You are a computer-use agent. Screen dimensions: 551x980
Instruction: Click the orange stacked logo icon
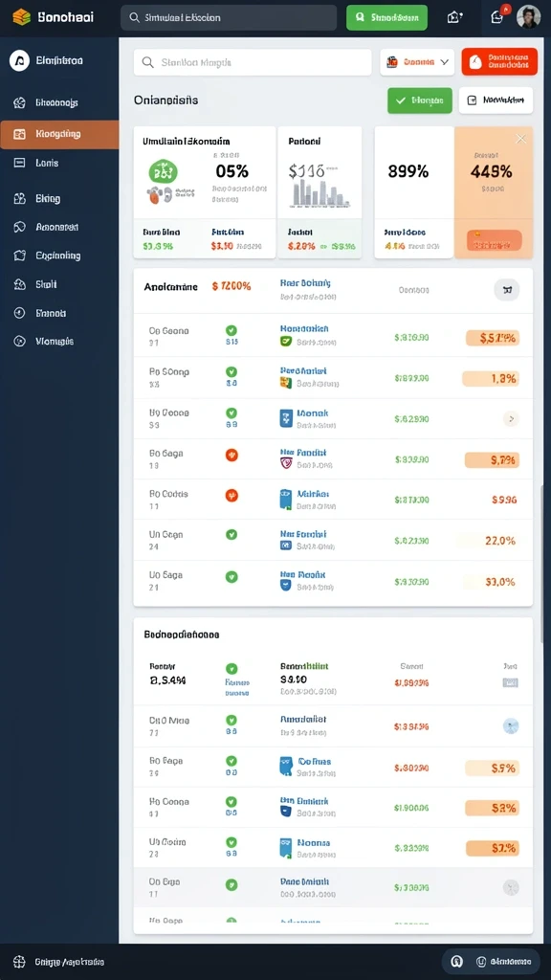tap(22, 17)
